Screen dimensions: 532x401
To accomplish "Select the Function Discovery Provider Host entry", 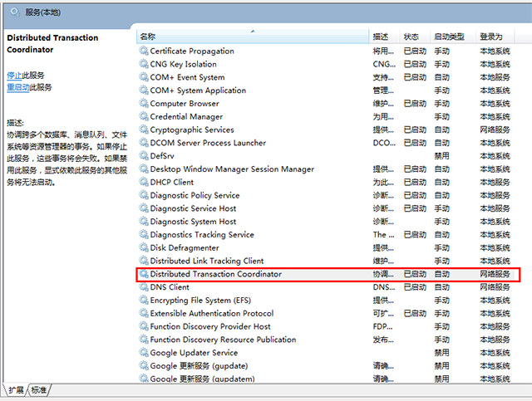I will click(210, 327).
